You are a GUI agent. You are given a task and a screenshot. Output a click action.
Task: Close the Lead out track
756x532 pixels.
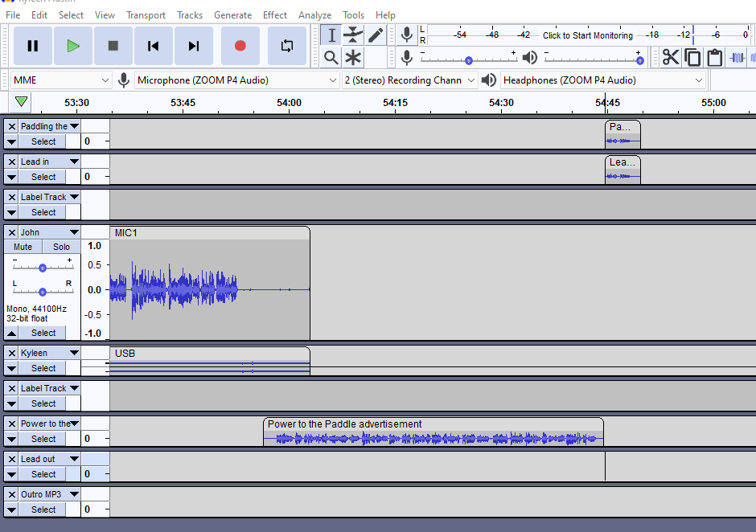(x=12, y=459)
